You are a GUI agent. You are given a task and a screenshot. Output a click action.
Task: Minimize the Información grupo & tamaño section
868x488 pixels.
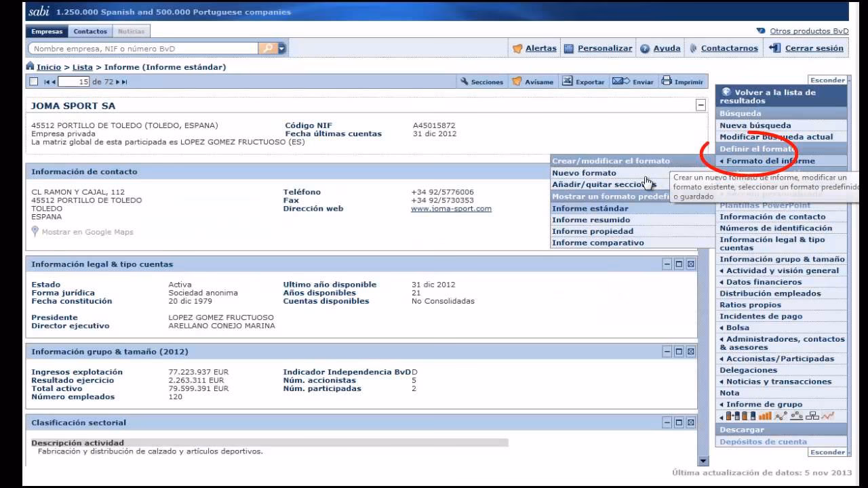667,352
